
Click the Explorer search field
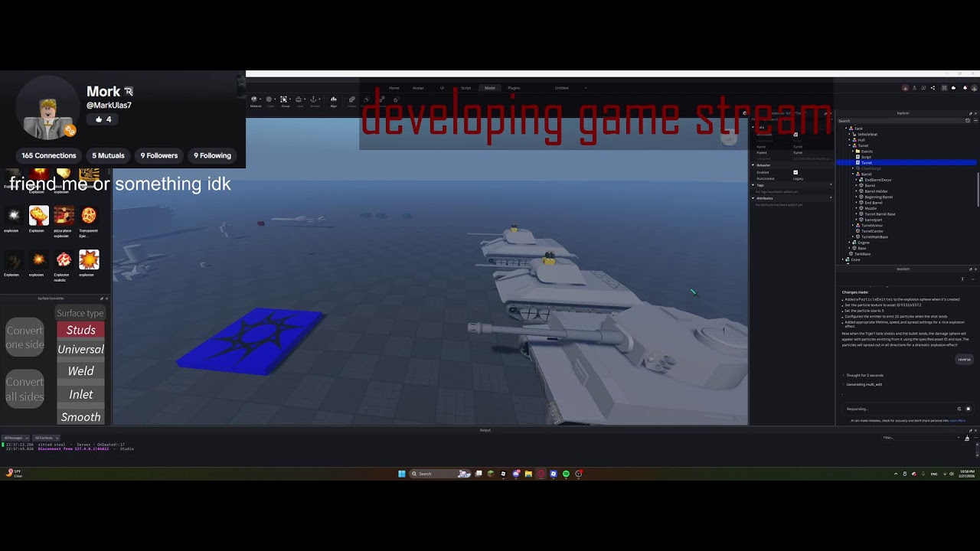pos(900,121)
